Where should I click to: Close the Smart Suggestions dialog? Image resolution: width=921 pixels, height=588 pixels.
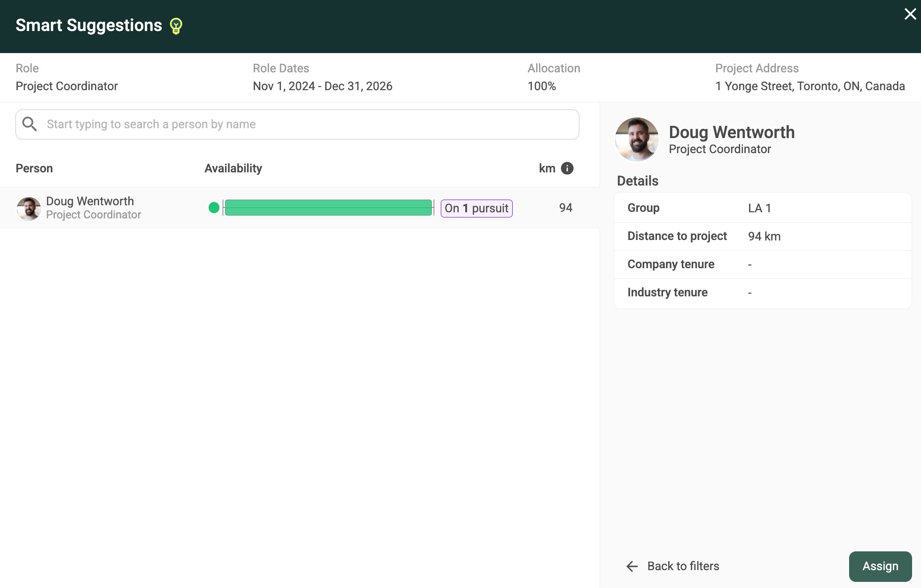(910, 14)
